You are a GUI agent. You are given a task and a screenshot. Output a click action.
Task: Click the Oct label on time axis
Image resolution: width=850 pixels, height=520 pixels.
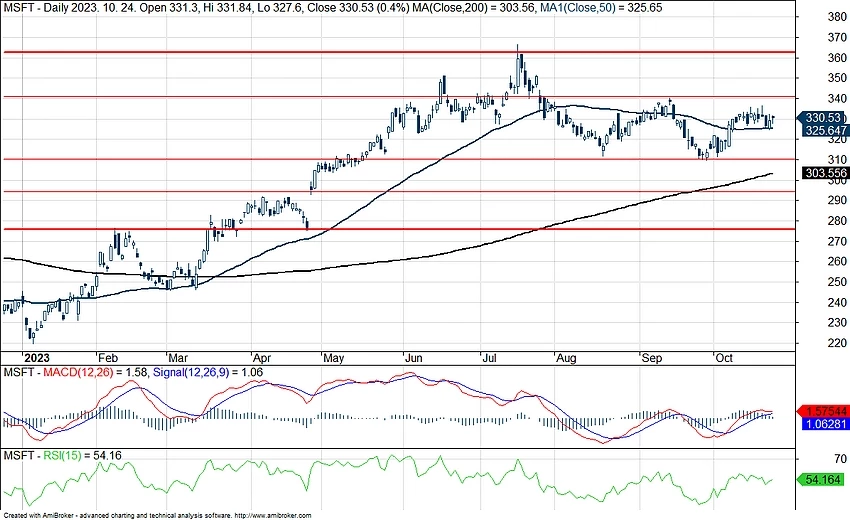(724, 358)
